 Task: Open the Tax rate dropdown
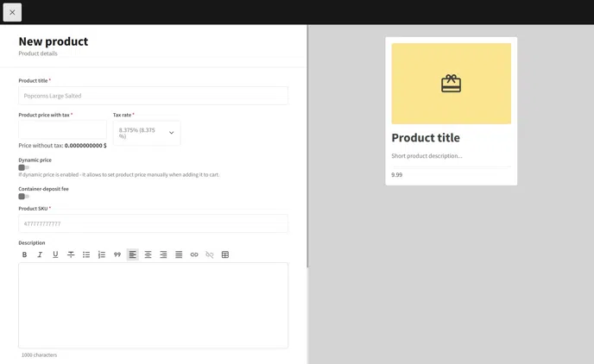pos(146,133)
